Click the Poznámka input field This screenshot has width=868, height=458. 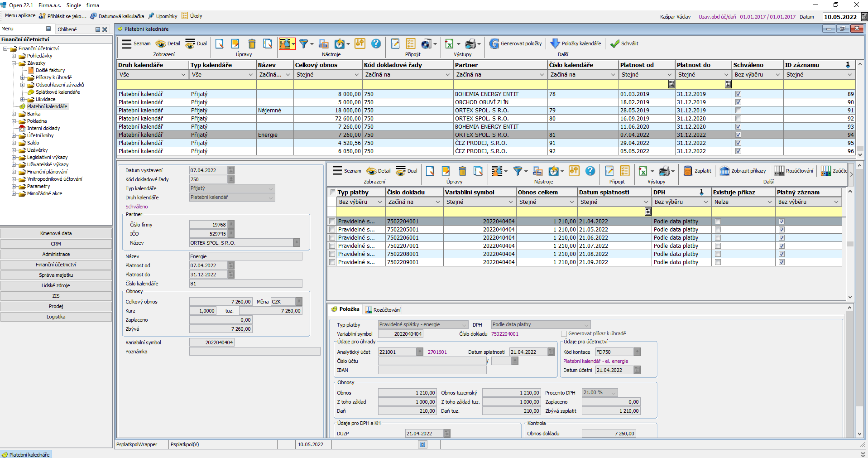coord(254,352)
